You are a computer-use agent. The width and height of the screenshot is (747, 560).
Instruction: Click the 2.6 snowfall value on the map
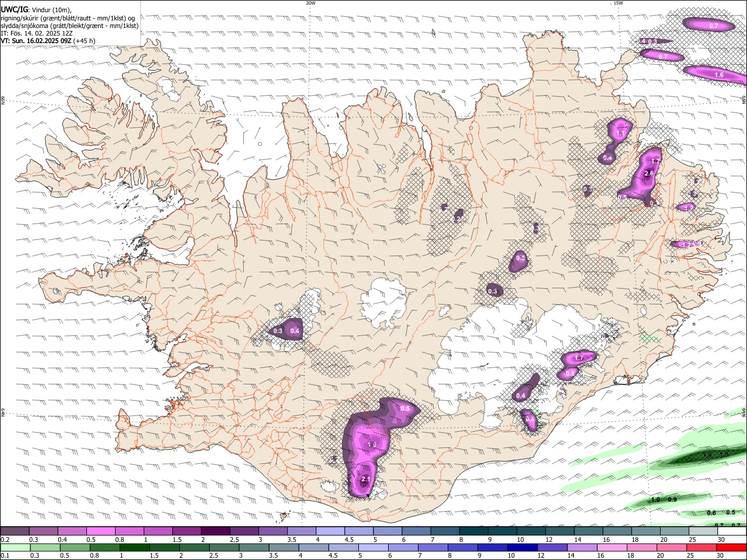pyautogui.click(x=649, y=173)
